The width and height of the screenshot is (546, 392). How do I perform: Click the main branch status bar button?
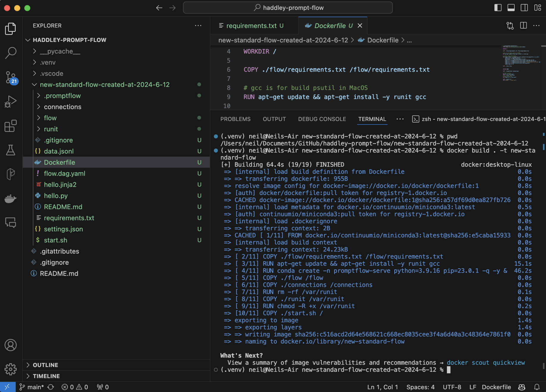pos(32,387)
